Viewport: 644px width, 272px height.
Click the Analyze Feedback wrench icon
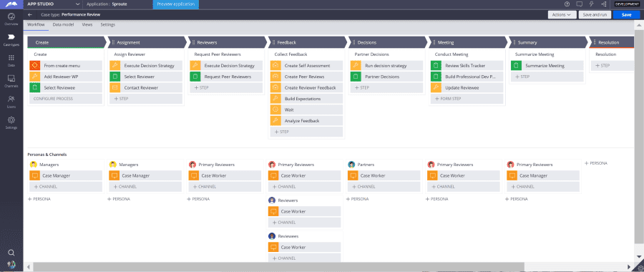275,121
